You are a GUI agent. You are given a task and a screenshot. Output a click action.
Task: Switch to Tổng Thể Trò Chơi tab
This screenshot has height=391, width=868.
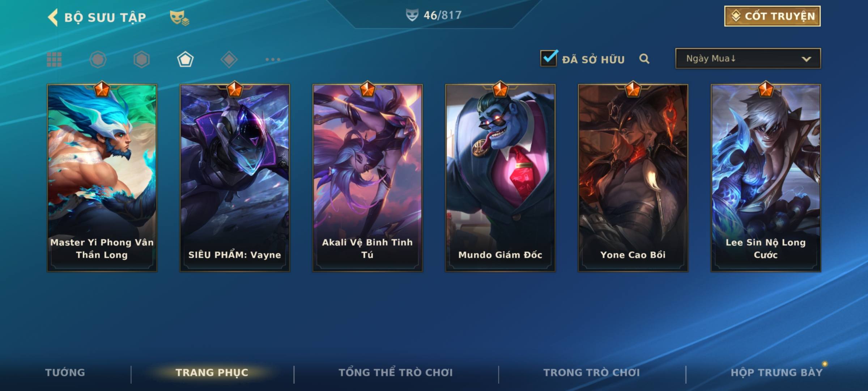pos(396,373)
